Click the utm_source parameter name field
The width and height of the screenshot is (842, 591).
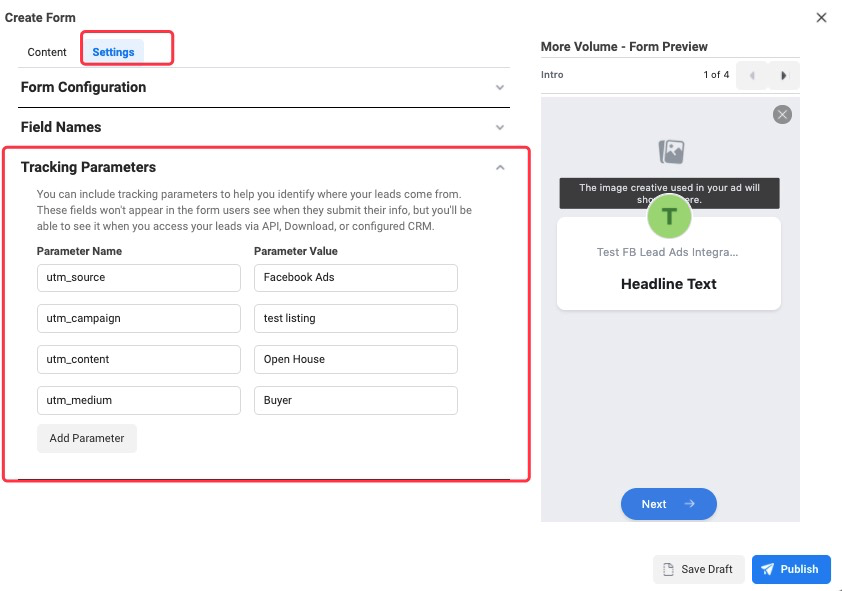(x=139, y=277)
